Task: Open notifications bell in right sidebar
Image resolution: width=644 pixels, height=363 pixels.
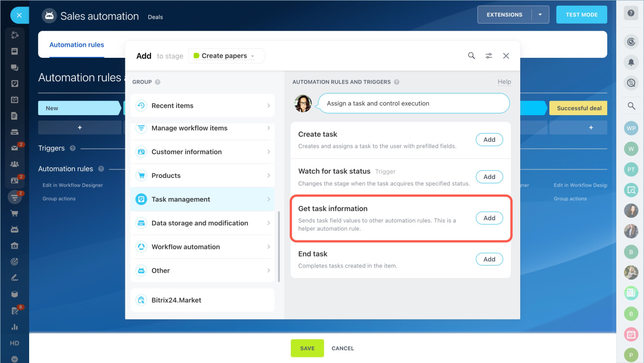Action: coord(631,62)
